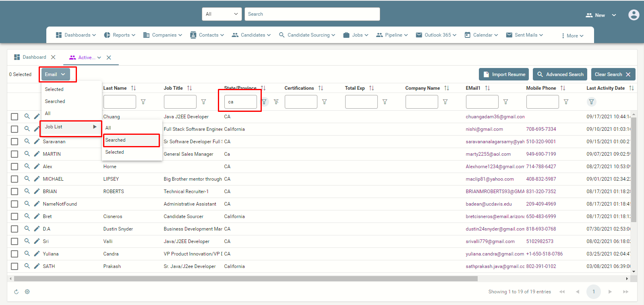Viewport: 644px width, 305px height.
Task: Click the horizontal scrollbar of the table
Action: point(246,278)
